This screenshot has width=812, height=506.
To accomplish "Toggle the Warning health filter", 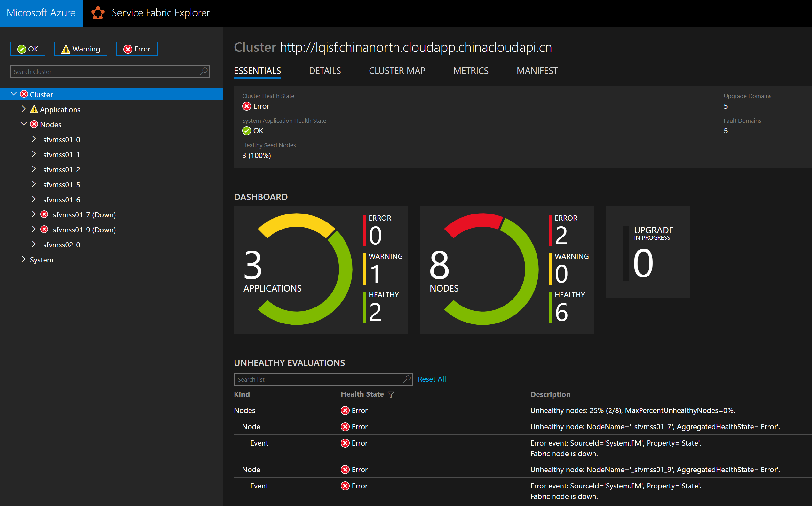I will (80, 49).
